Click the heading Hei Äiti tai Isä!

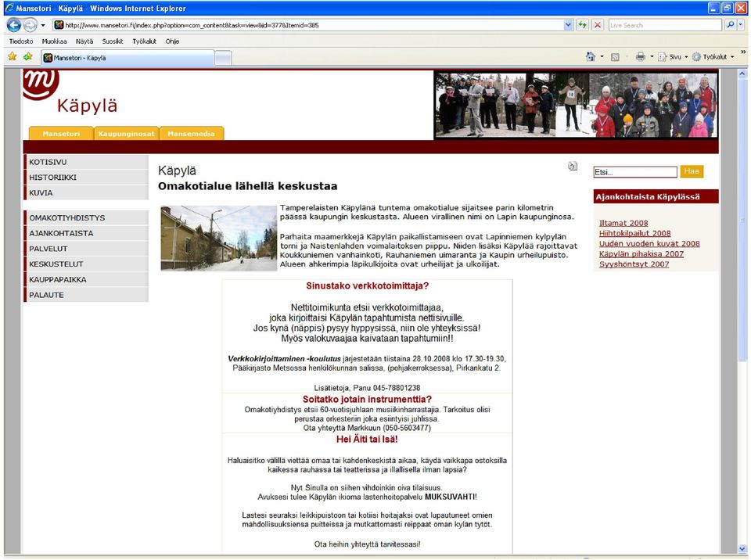click(367, 440)
